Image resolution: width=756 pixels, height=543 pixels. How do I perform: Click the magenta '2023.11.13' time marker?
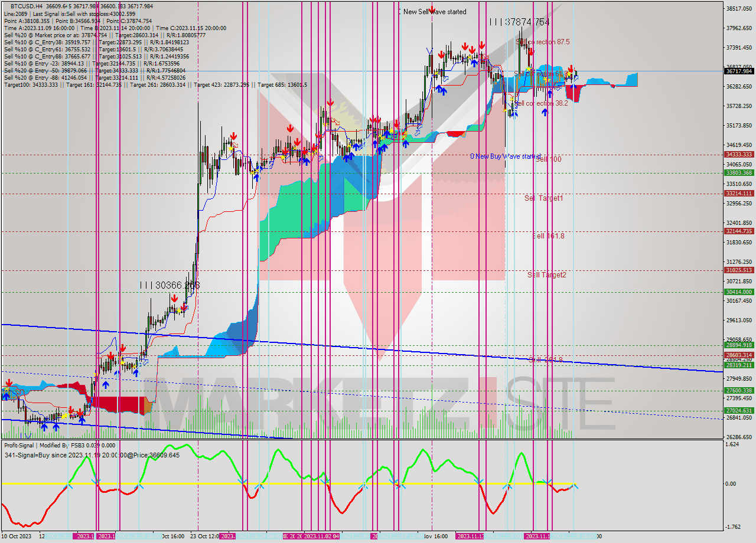pyautogui.click(x=471, y=537)
